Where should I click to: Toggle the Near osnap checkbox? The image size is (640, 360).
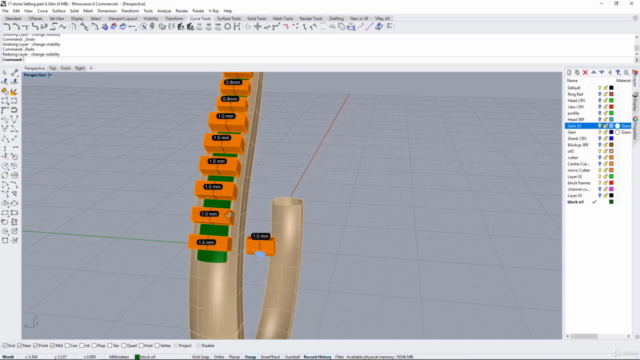click(20, 346)
